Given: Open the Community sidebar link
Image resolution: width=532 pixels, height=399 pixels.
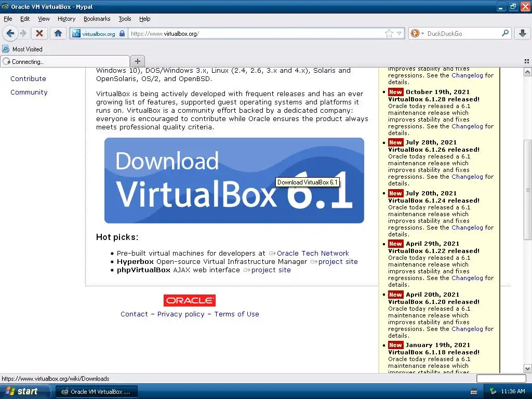Looking at the screenshot, I should [29, 92].
